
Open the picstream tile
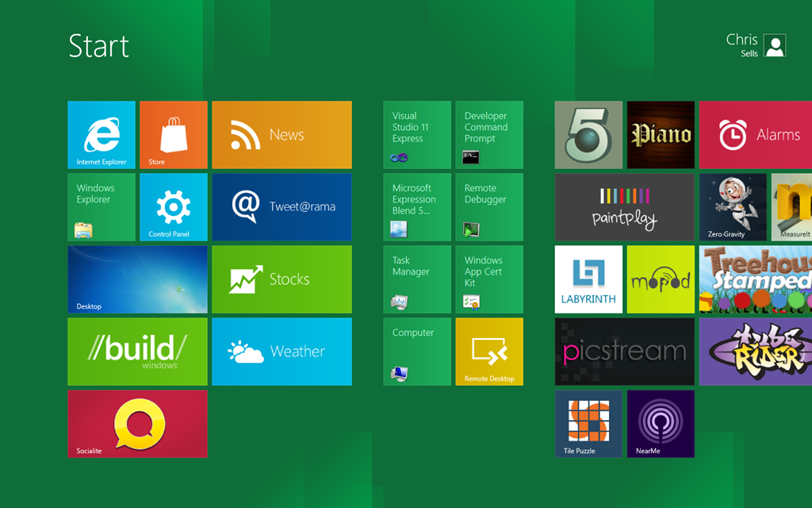coord(625,352)
